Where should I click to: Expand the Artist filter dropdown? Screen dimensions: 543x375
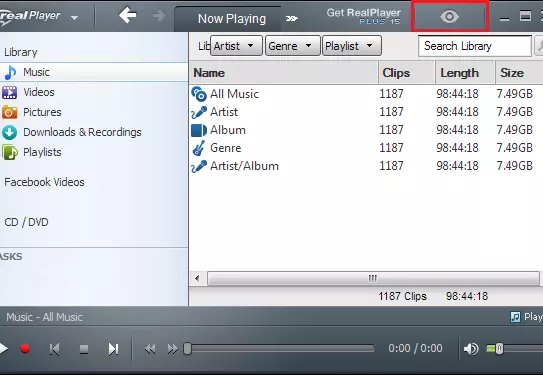pos(237,46)
